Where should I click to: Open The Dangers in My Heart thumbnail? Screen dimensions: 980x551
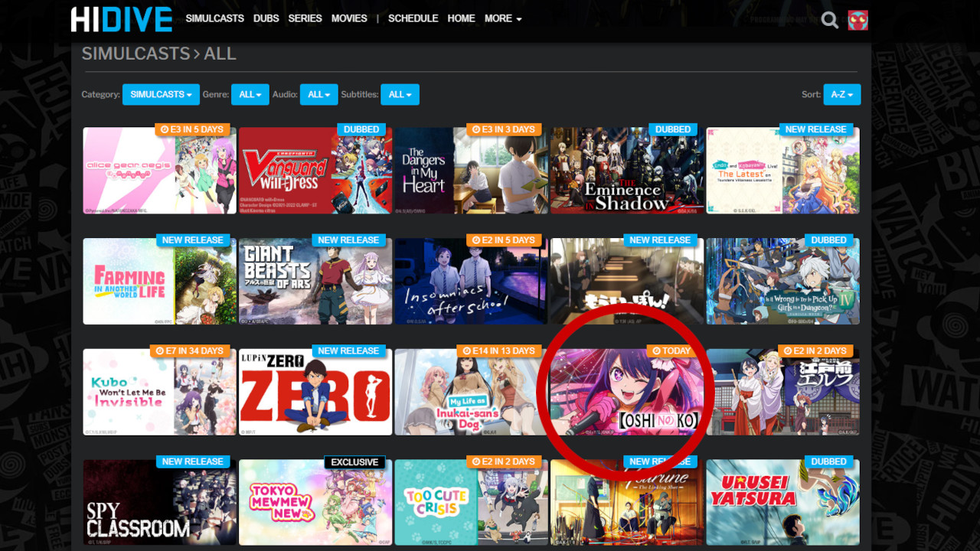[471, 171]
